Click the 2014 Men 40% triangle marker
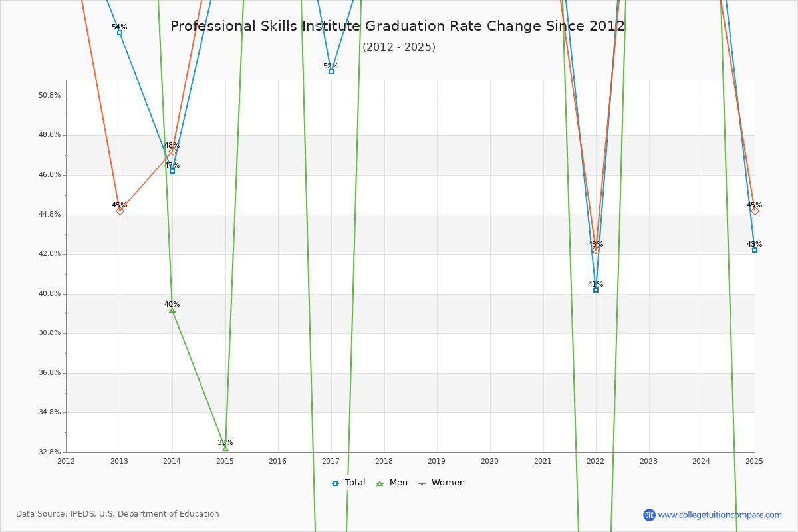Image resolution: width=798 pixels, height=532 pixels. [172, 310]
